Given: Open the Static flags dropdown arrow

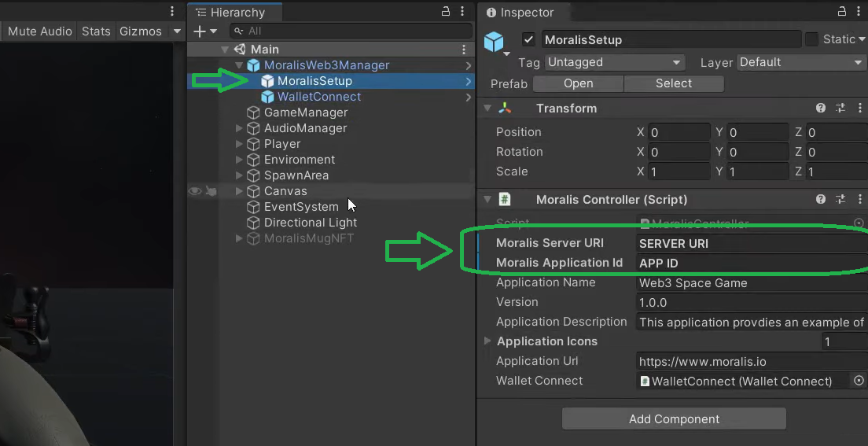Looking at the screenshot, I should click(862, 39).
